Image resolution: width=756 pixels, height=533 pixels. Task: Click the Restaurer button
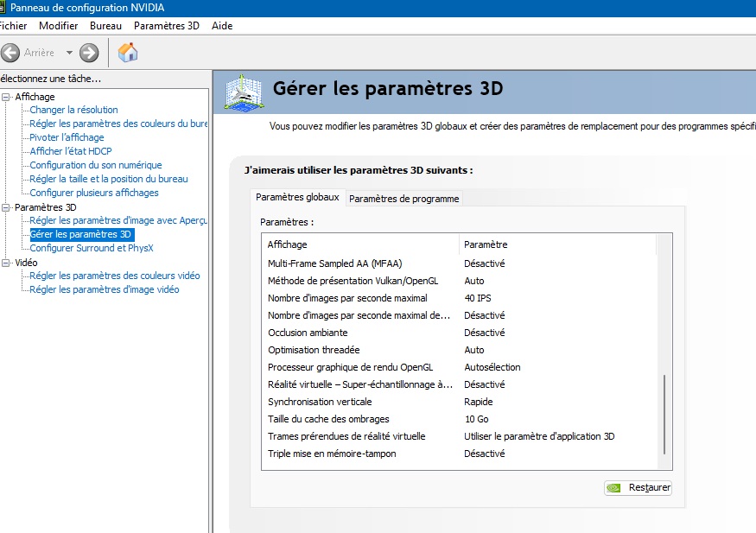tap(638, 488)
